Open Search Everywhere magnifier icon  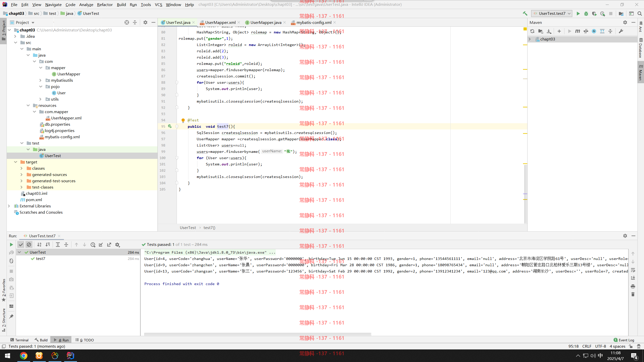[x=639, y=14]
